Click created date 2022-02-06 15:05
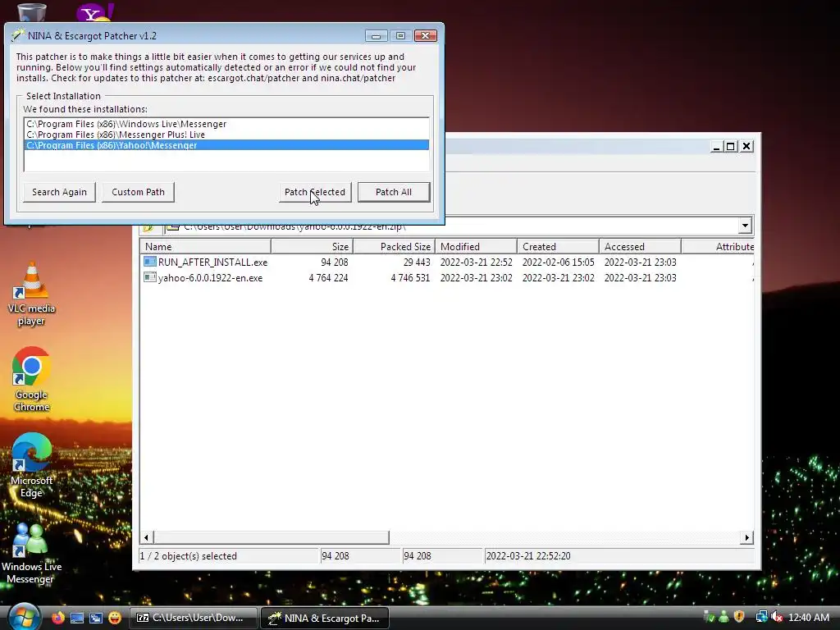Viewport: 840px width, 630px height. [x=558, y=262]
